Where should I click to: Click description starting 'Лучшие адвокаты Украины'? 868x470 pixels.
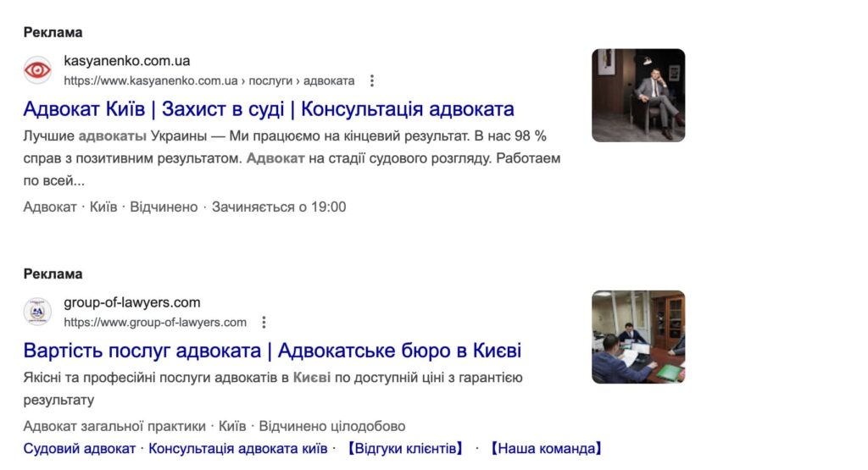click(x=292, y=158)
